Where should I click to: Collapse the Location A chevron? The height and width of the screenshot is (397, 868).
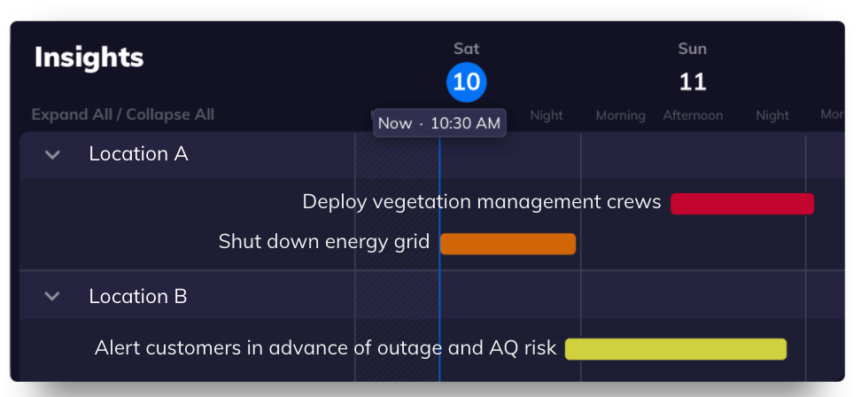pos(52,154)
